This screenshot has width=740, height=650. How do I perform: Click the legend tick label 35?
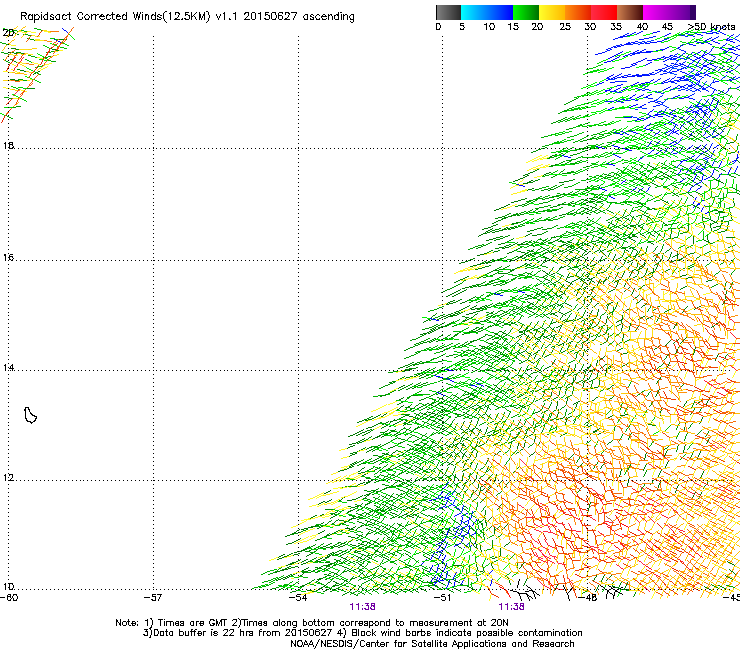click(x=616, y=27)
